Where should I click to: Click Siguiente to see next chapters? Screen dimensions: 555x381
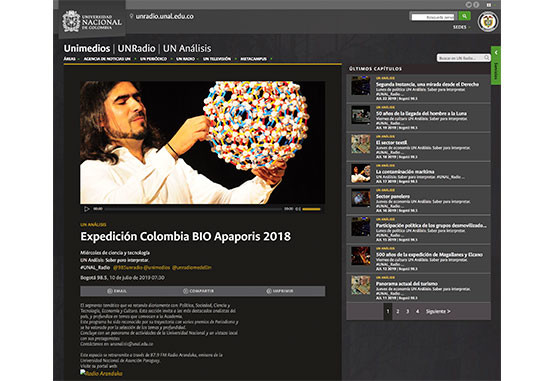point(438,311)
